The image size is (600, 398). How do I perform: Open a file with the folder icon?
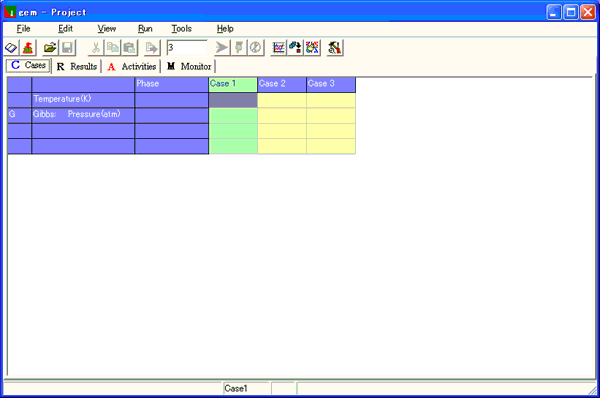[50, 48]
